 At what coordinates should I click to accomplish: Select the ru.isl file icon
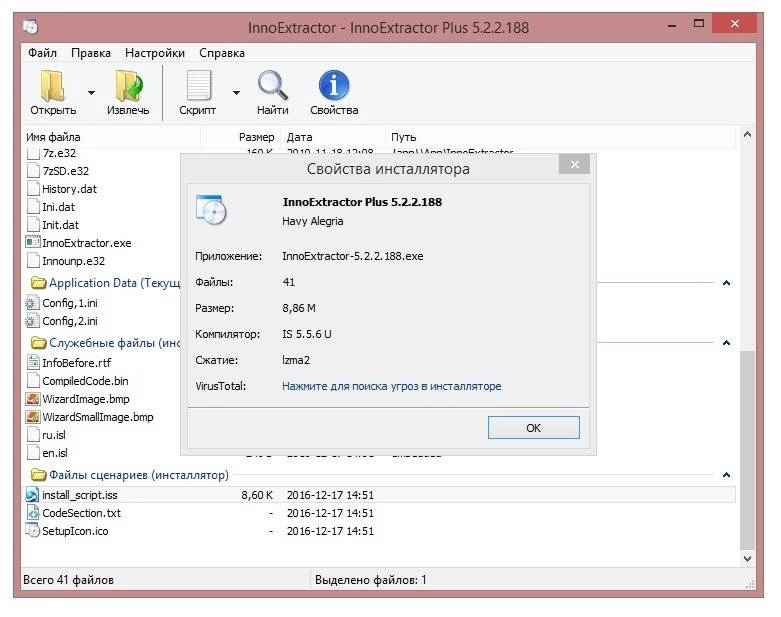click(33, 434)
